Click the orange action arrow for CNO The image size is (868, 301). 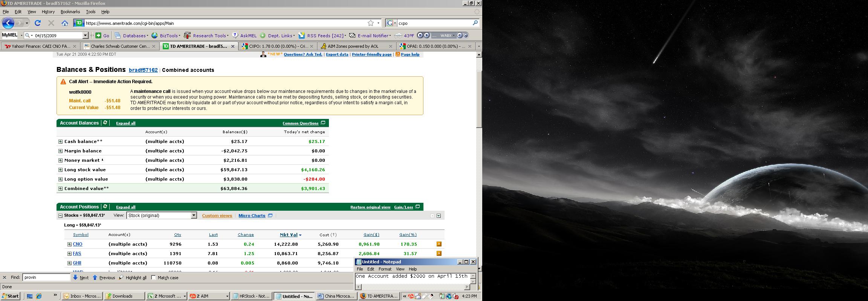coord(439,244)
